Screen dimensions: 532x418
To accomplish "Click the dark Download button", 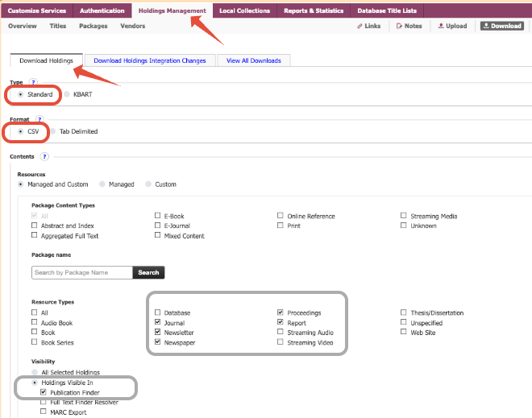I will click(502, 26).
